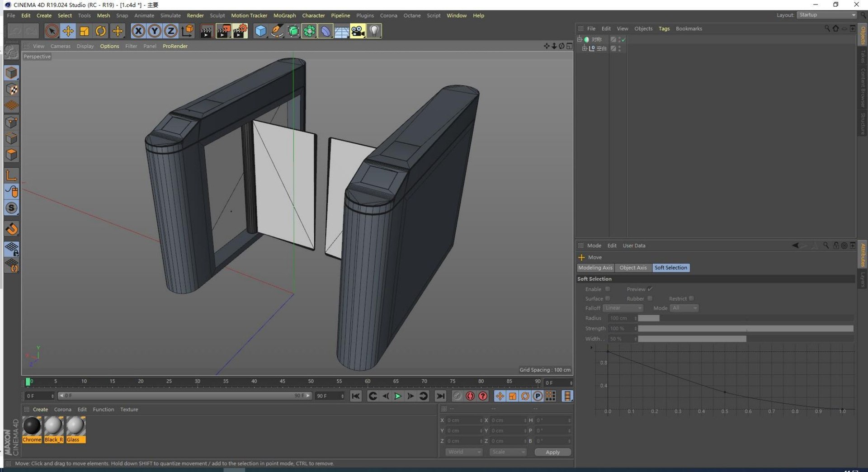The width and height of the screenshot is (868, 472).
Task: Add a camera object
Action: pyautogui.click(x=358, y=31)
